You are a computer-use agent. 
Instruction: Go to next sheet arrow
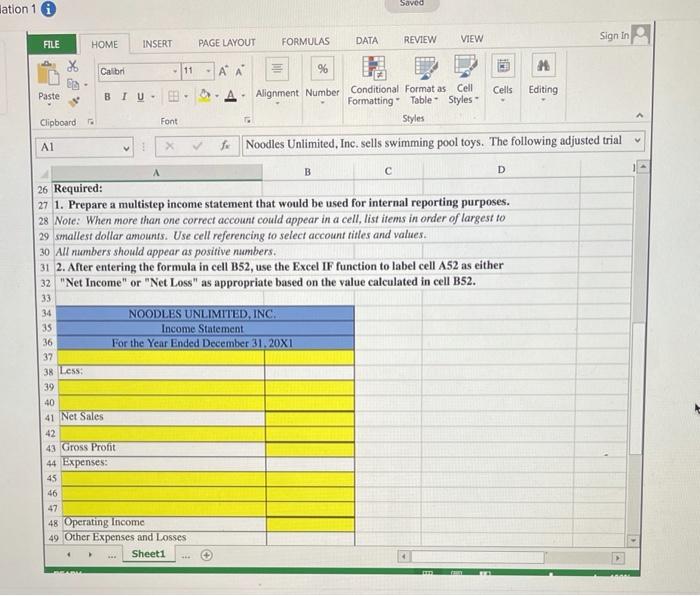pyautogui.click(x=90, y=555)
